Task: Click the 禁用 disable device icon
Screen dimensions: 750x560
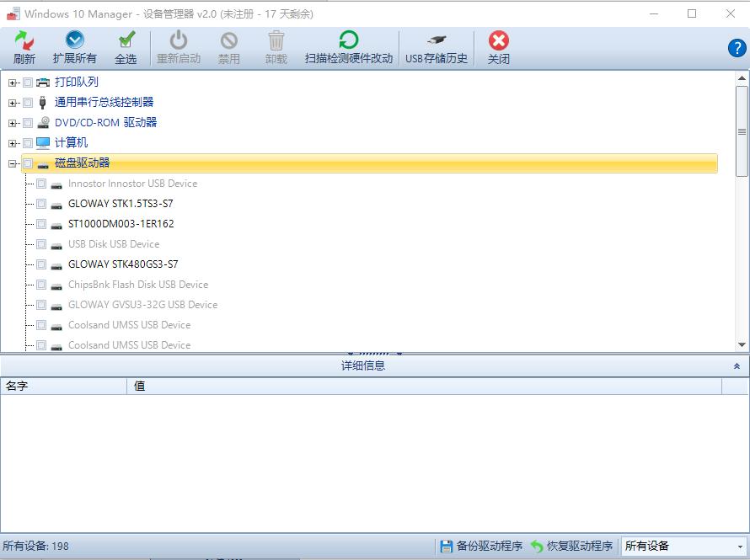Action: point(228,39)
